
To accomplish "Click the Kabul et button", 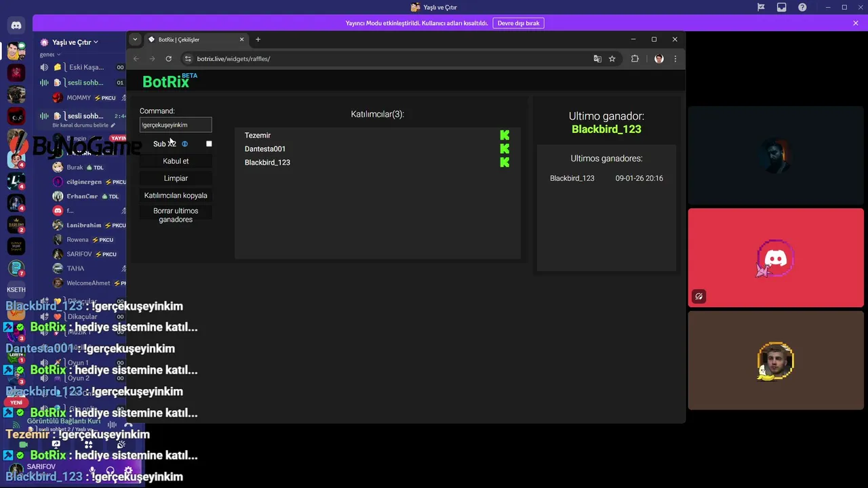I will point(176,161).
